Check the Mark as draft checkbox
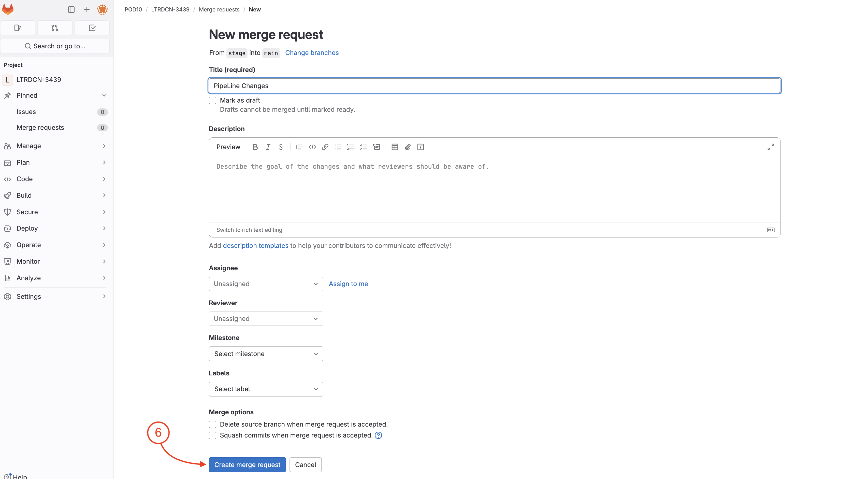 click(x=213, y=101)
